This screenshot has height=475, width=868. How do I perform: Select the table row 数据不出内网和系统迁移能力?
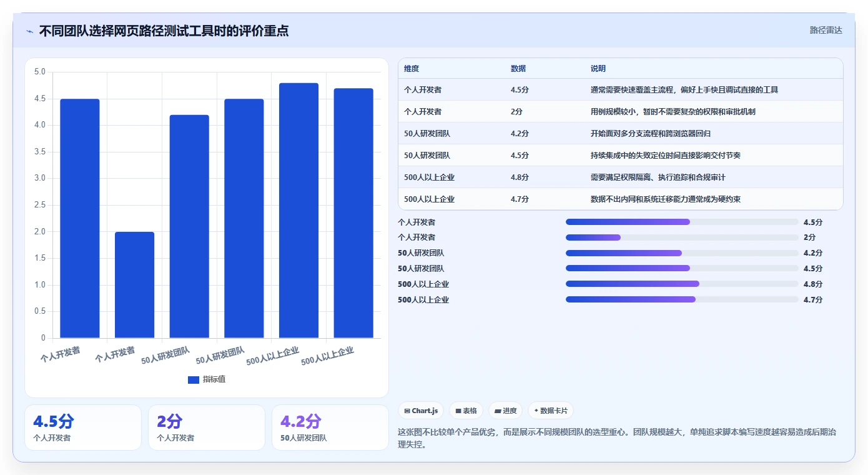[x=621, y=199]
